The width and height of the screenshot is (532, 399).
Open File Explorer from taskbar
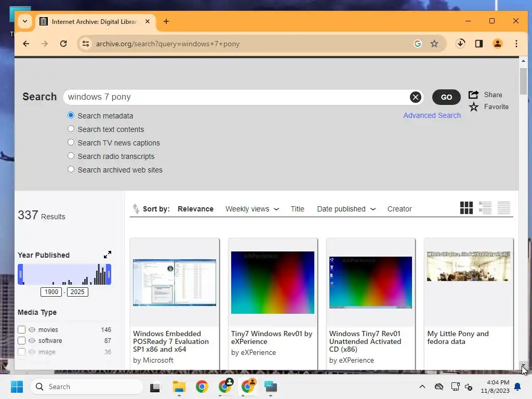coord(179,387)
